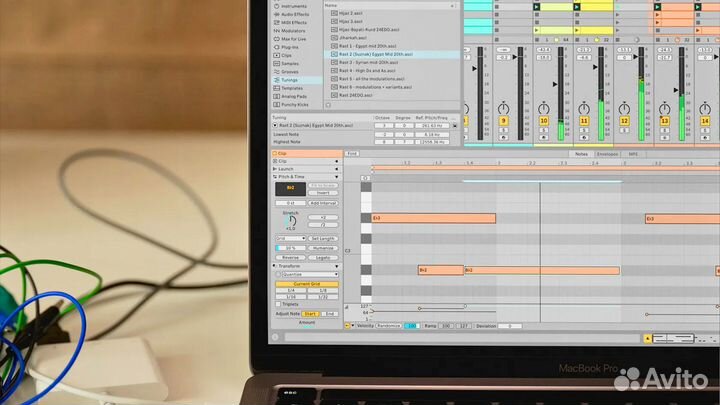Select the Current Grid quantize option
The height and width of the screenshot is (405, 720).
coord(307,284)
